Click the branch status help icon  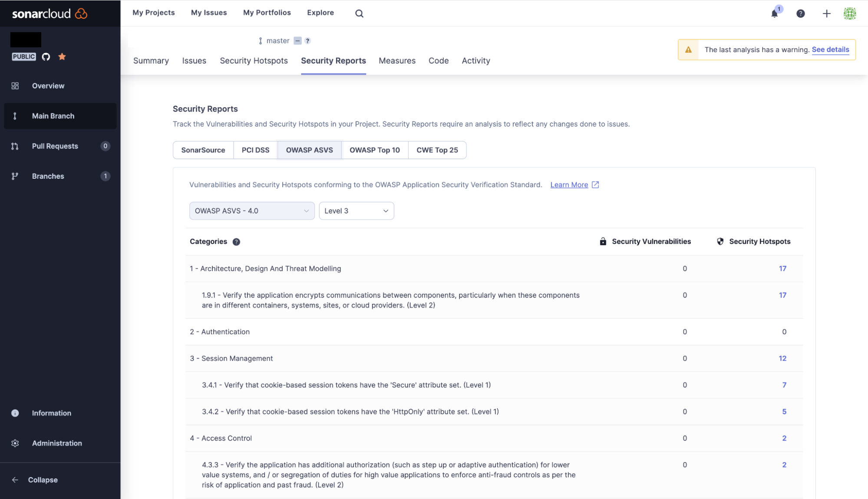click(307, 41)
